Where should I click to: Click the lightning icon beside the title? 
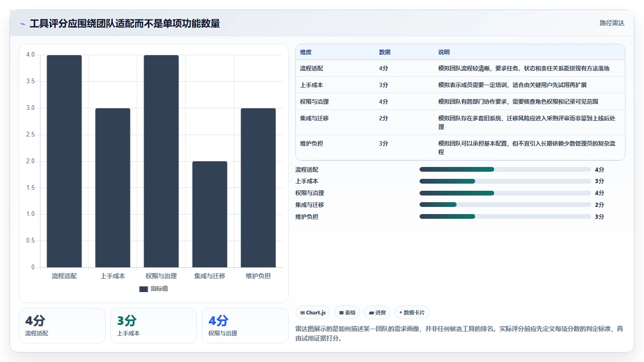tap(22, 24)
